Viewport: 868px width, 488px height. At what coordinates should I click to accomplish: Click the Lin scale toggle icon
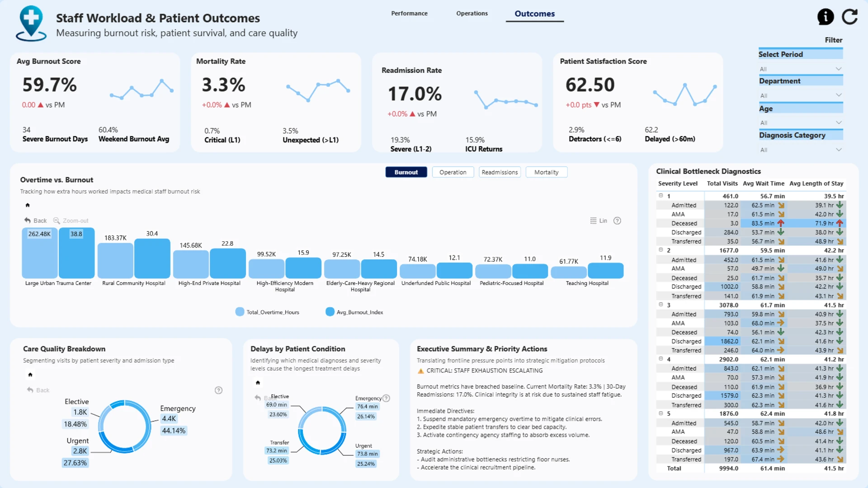pyautogui.click(x=593, y=221)
